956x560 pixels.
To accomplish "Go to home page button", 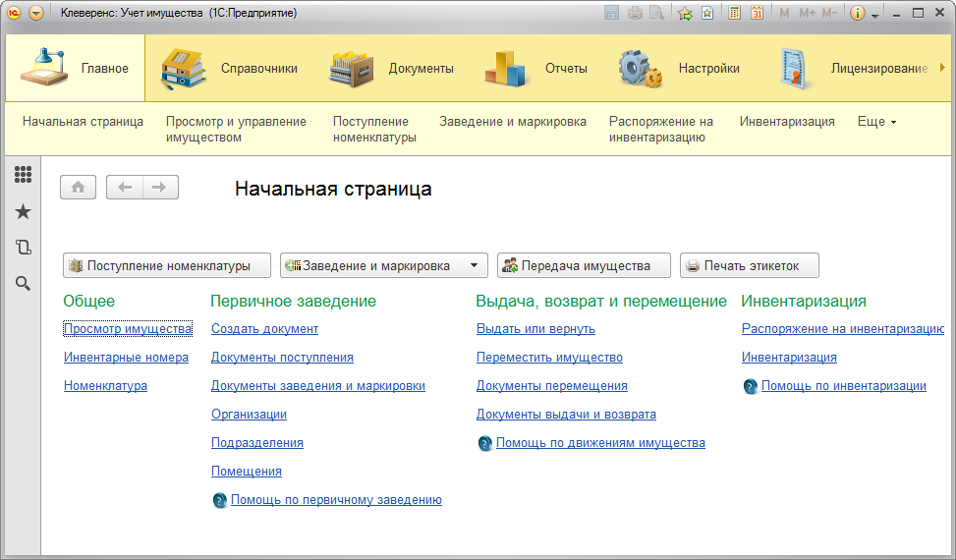I will 78,187.
